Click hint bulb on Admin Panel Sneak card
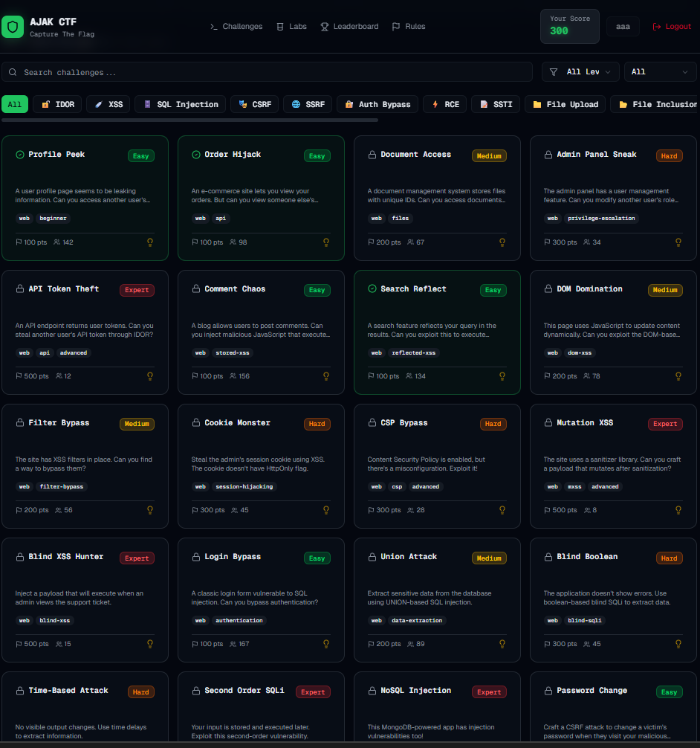Viewport: 700px width, 748px height. point(678,242)
